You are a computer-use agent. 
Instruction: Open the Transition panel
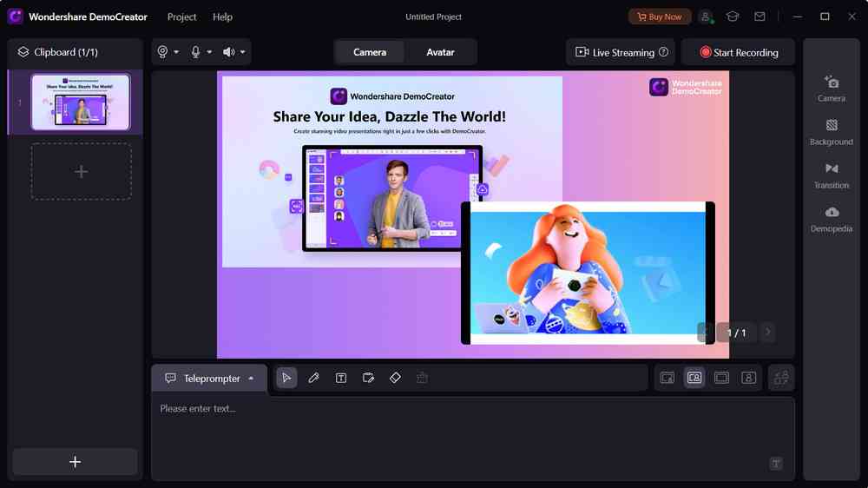831,175
